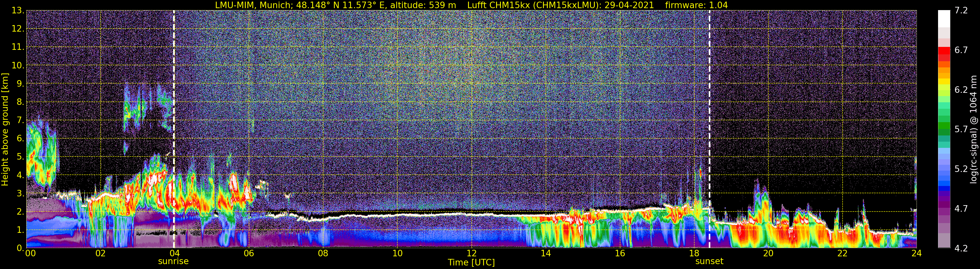Click the time axis tick "20"
Image resolution: width=980 pixels, height=269 pixels.
pyautogui.click(x=769, y=254)
